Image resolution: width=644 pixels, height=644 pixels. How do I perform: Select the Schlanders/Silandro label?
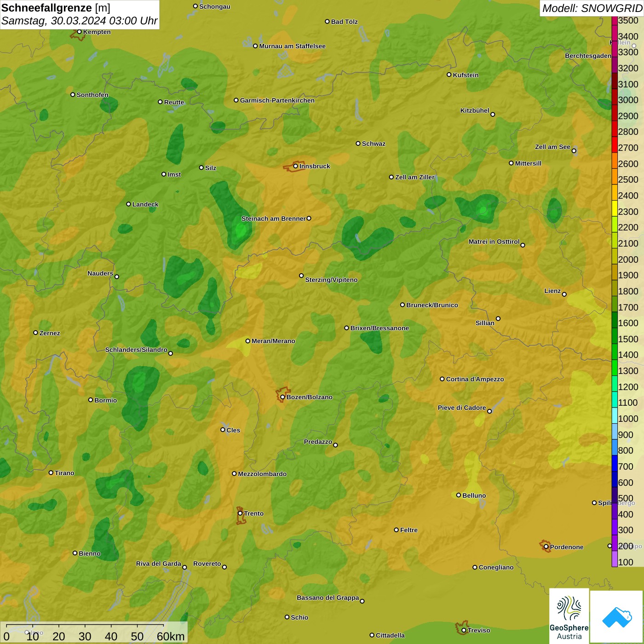[136, 350]
